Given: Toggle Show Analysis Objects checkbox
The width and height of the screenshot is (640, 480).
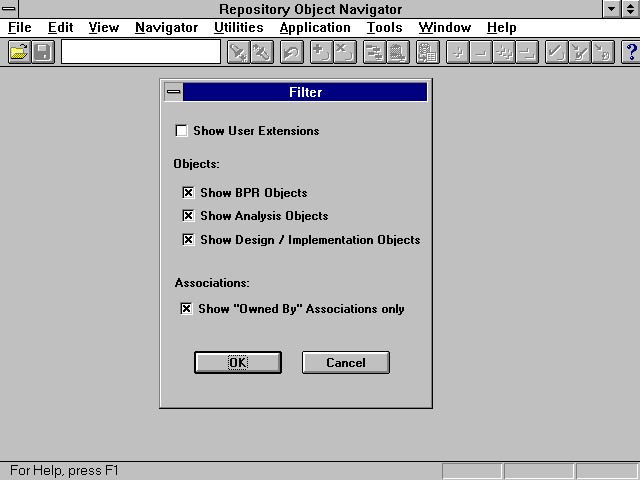Looking at the screenshot, I should (188, 216).
